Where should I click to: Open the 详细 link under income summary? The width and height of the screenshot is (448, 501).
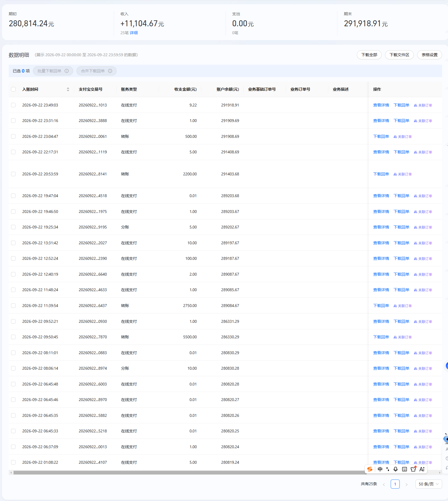click(134, 33)
